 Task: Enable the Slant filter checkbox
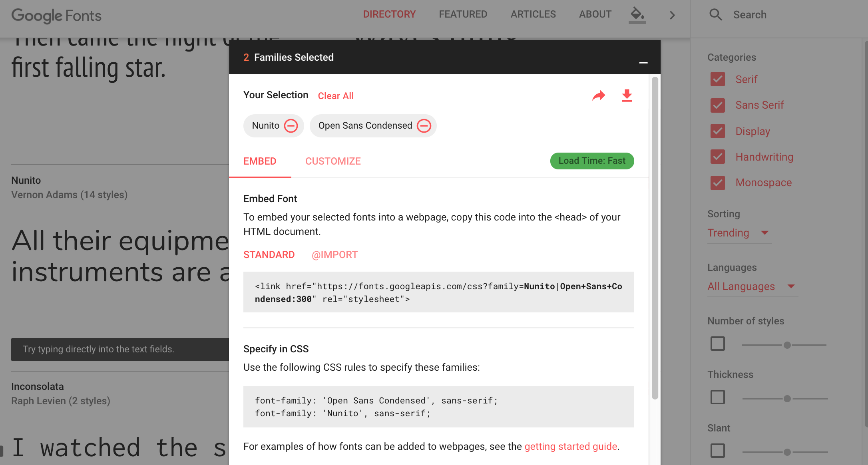coord(718,451)
